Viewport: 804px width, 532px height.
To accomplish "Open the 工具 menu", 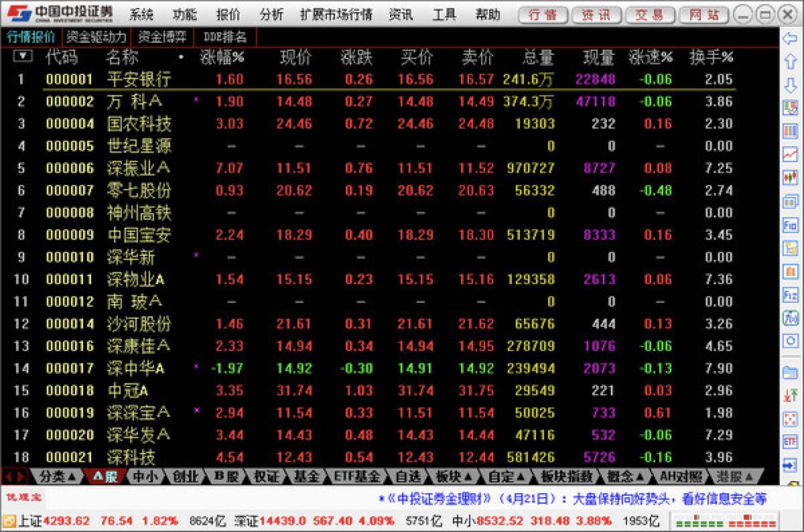I will click(x=444, y=14).
